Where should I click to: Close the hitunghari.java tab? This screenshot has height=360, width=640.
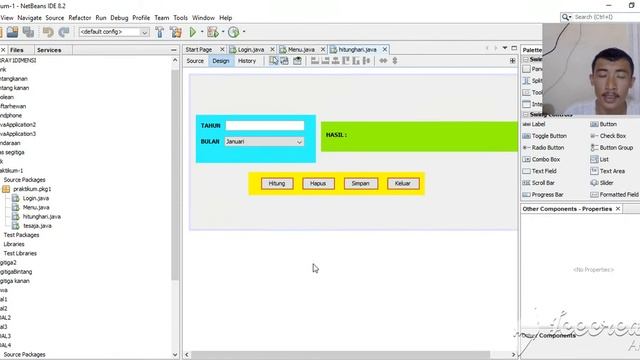[x=384, y=49]
